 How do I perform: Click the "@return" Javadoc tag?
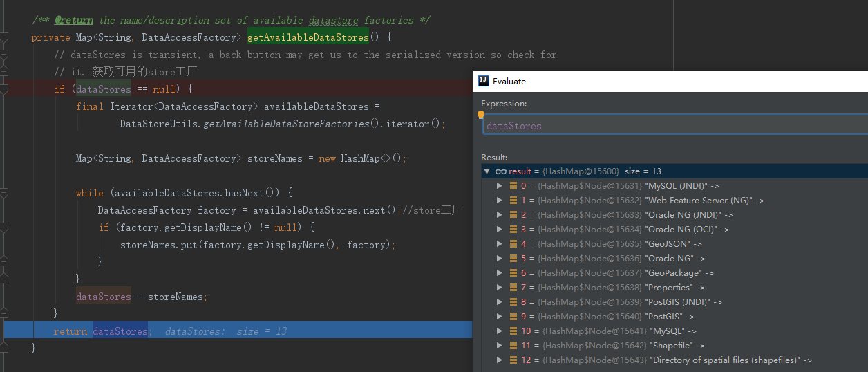point(74,20)
